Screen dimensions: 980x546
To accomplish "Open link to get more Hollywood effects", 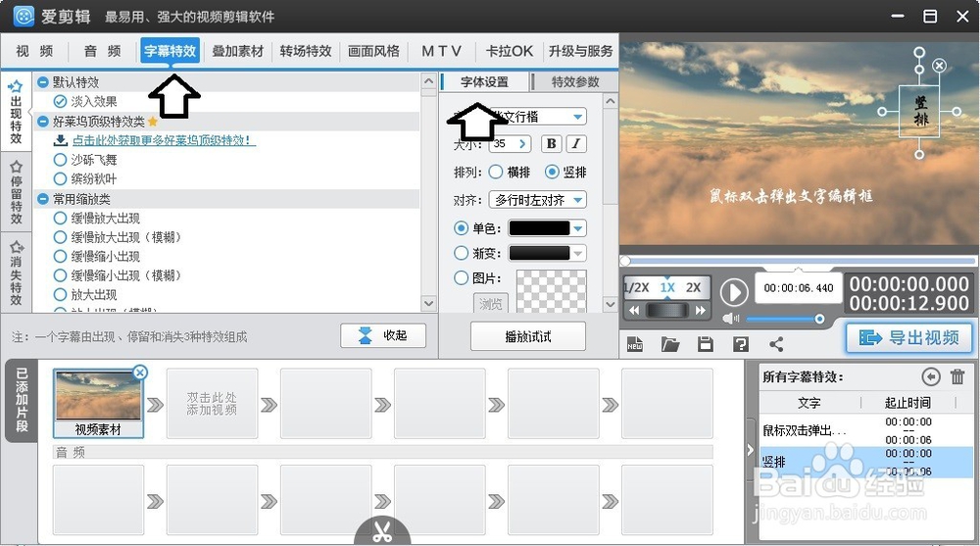I will (164, 141).
